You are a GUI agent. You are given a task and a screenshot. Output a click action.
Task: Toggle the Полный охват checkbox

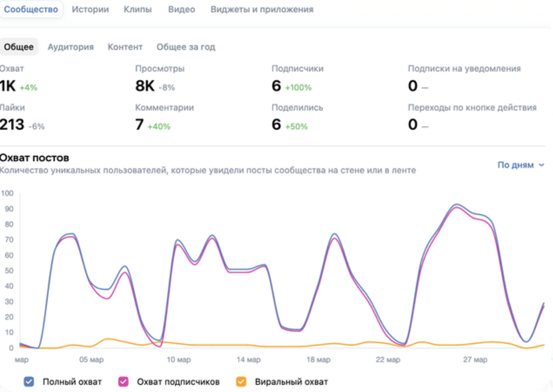click(29, 382)
